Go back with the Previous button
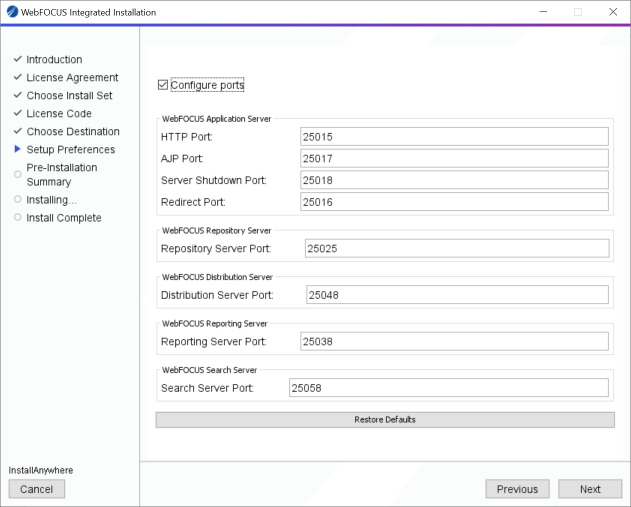The image size is (631, 507). coord(517,489)
